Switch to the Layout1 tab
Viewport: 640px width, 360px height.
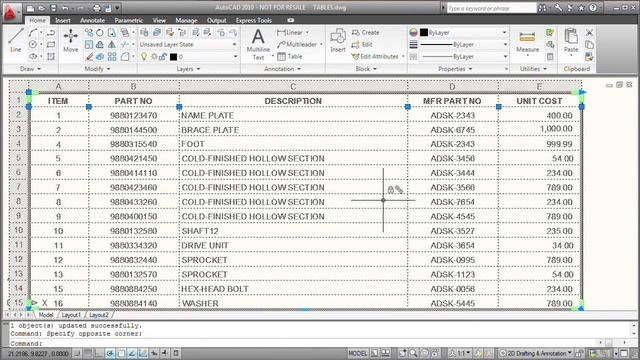71,315
